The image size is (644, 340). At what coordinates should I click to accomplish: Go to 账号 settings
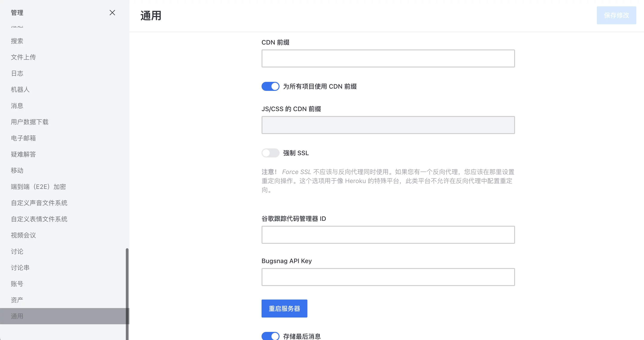pyautogui.click(x=17, y=284)
